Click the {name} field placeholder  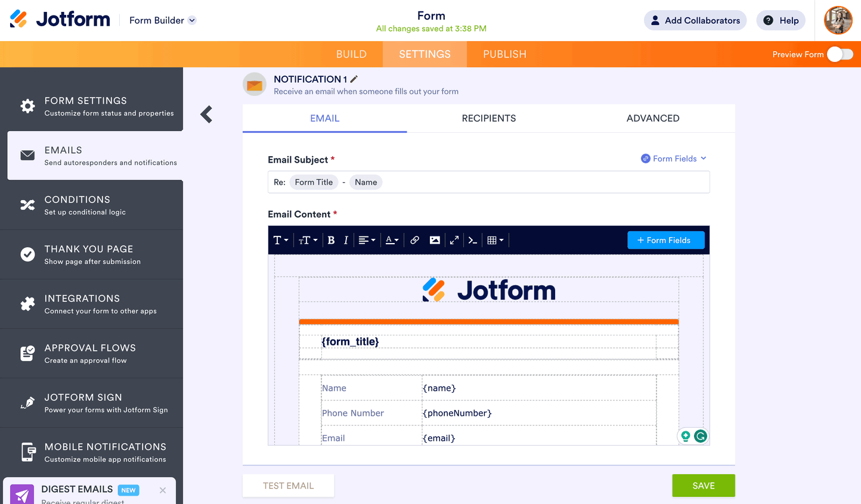(439, 388)
